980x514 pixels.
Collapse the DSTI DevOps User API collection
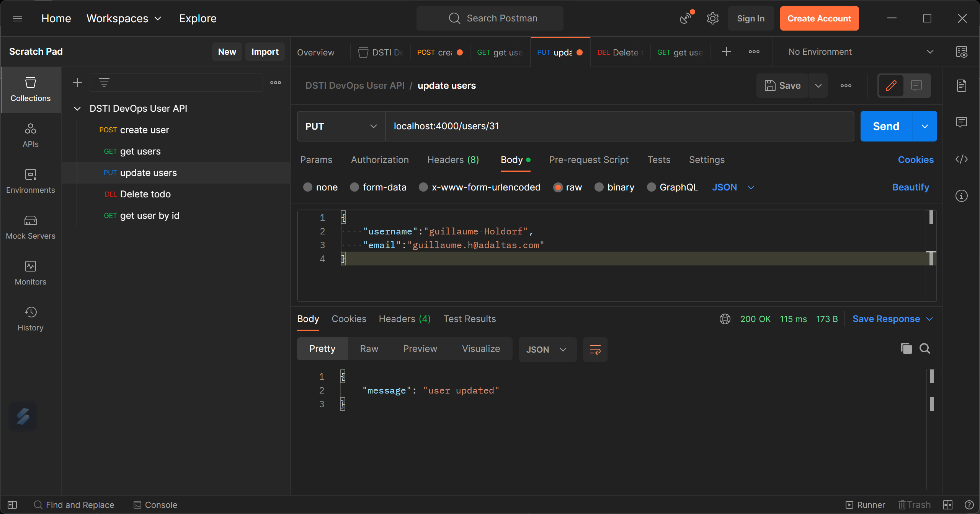point(77,108)
